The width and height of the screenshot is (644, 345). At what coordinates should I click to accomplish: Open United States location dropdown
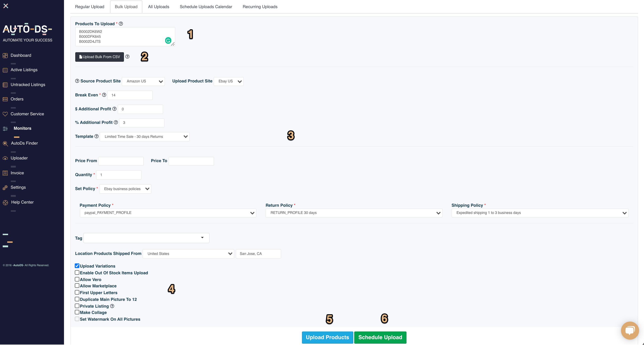coord(188,254)
